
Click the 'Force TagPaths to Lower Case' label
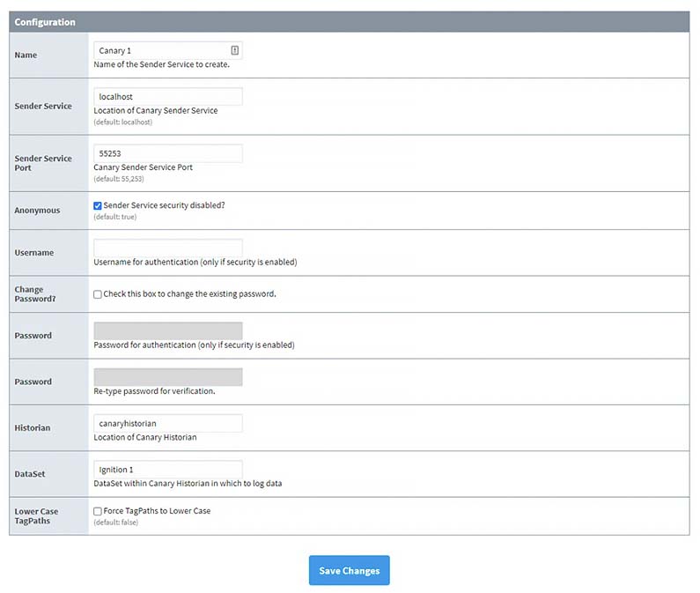157,511
